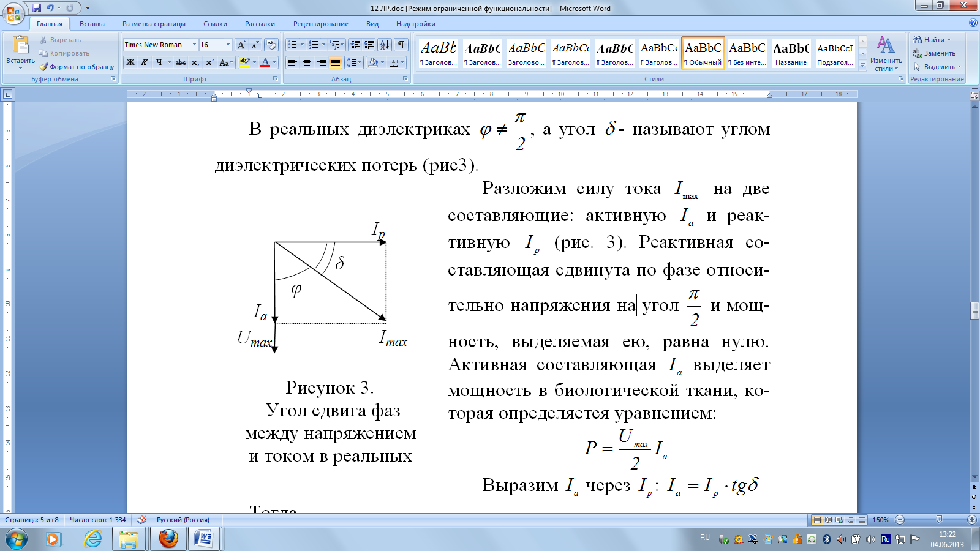Click the Copy (Копировать) command
The image size is (980, 551).
click(64, 53)
